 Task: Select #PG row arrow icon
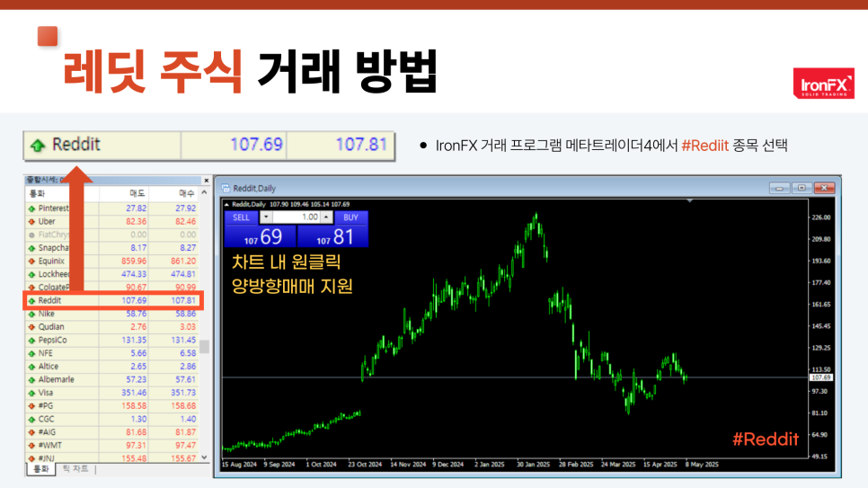(x=31, y=406)
